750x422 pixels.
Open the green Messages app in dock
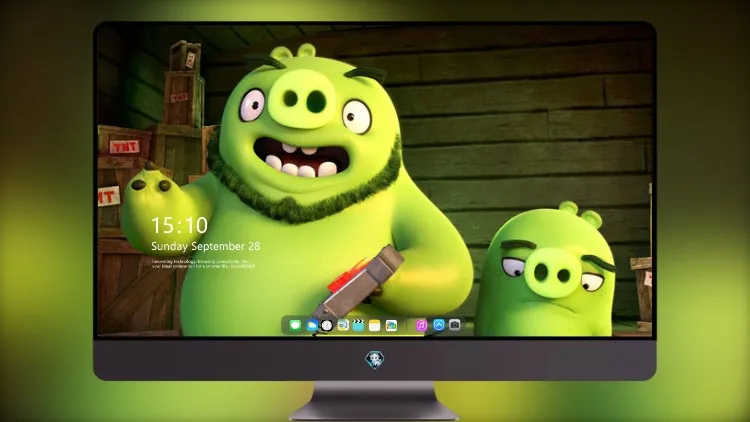coord(295,325)
